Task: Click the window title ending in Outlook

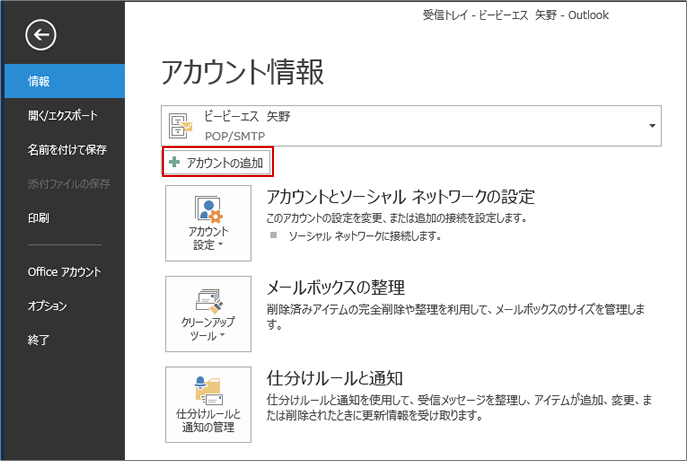Action: coord(516,15)
